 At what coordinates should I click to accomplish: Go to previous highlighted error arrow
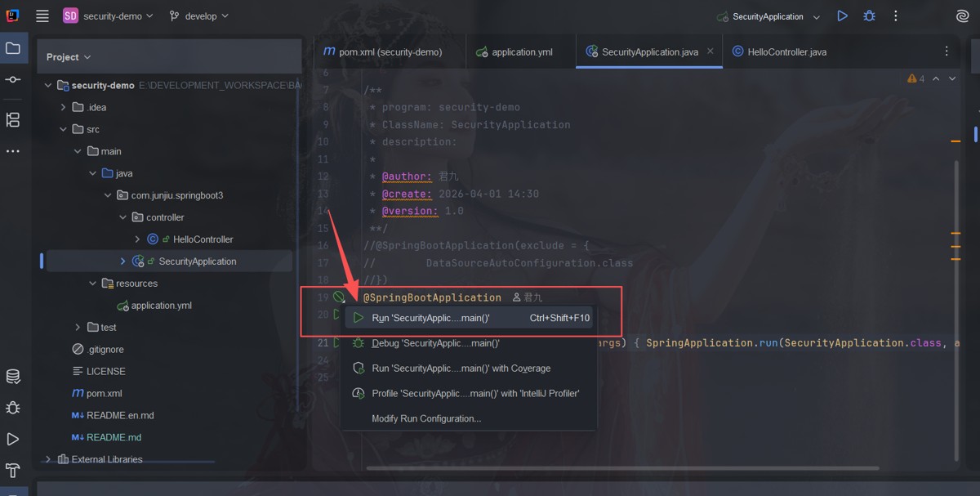(936, 78)
